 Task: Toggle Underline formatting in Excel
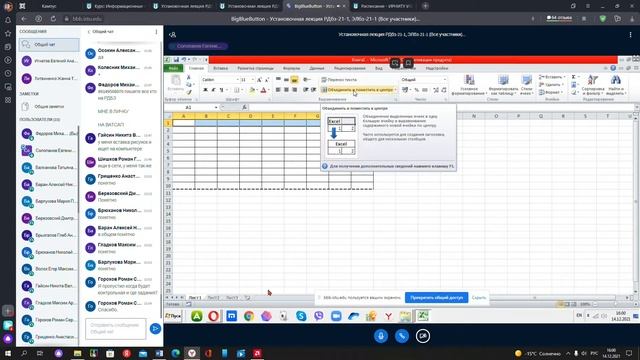coord(221,90)
